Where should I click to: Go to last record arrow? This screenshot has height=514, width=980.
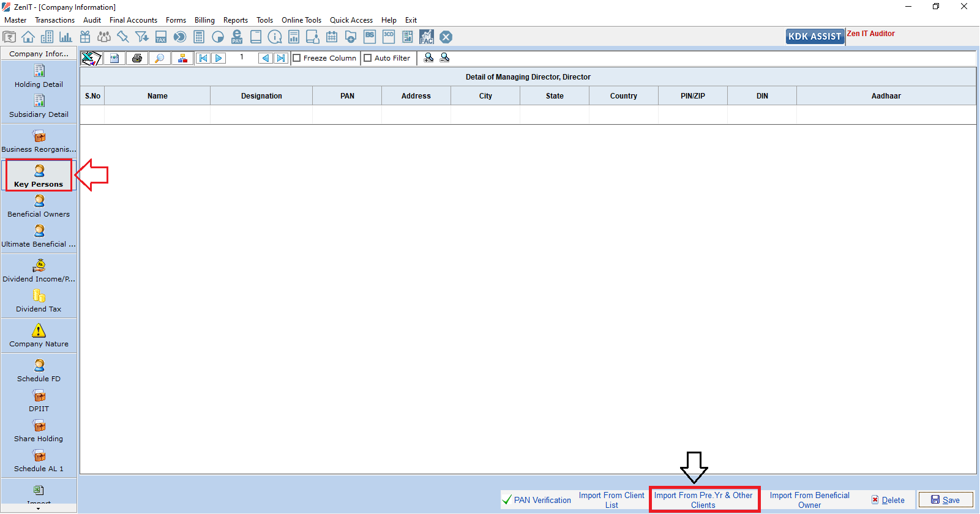[281, 58]
